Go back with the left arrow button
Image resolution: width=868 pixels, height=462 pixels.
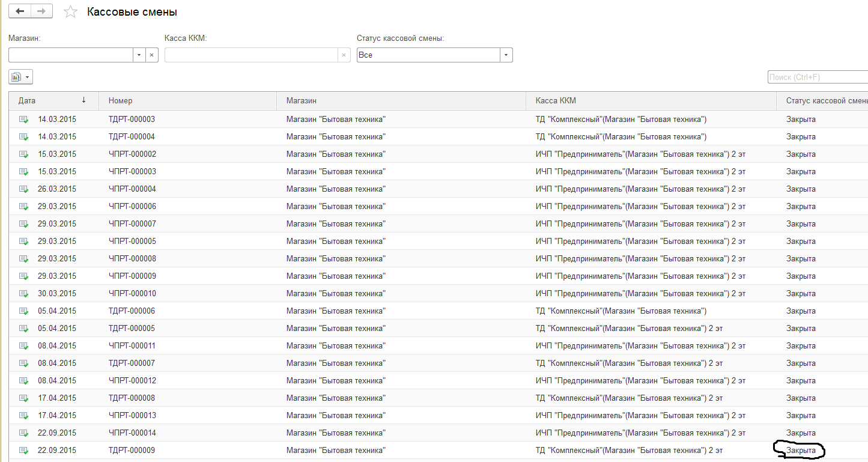tap(20, 11)
